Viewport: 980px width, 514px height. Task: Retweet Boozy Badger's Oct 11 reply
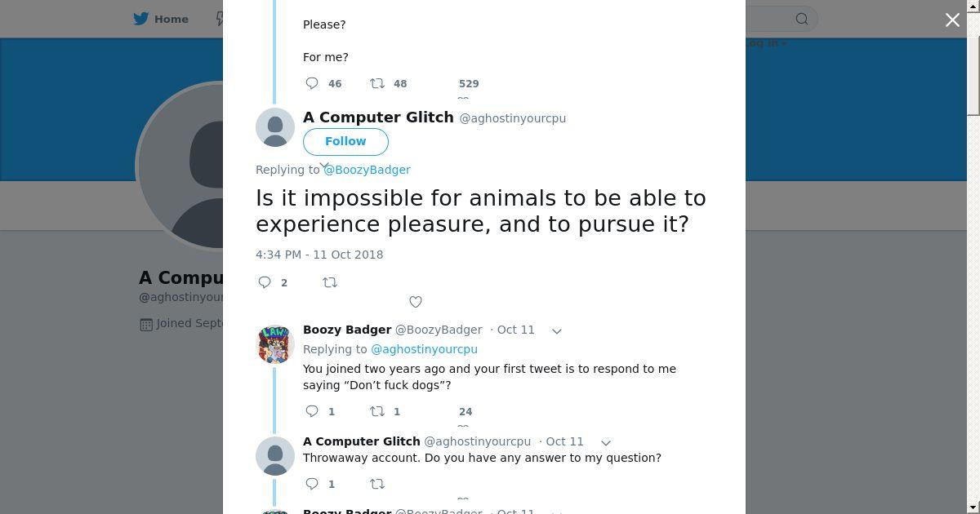377,411
